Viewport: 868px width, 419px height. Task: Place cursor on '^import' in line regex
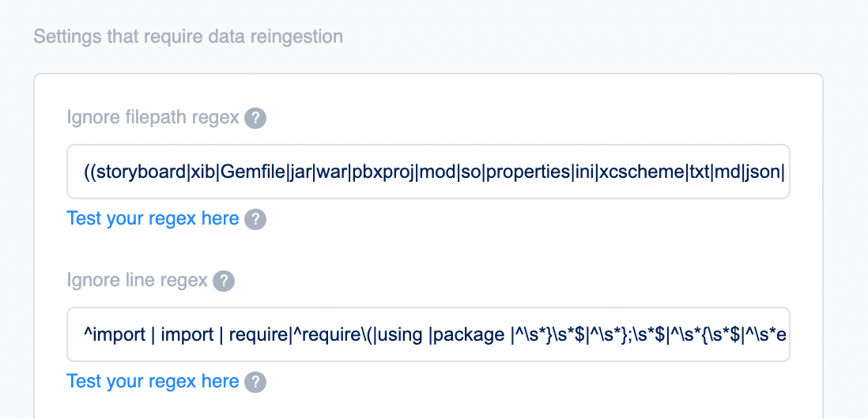pyautogui.click(x=115, y=335)
